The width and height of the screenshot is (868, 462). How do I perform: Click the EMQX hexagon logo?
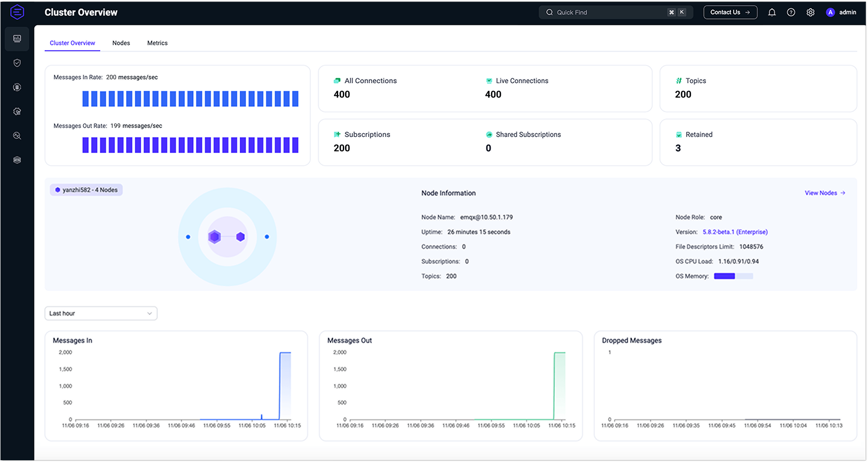pos(17,12)
